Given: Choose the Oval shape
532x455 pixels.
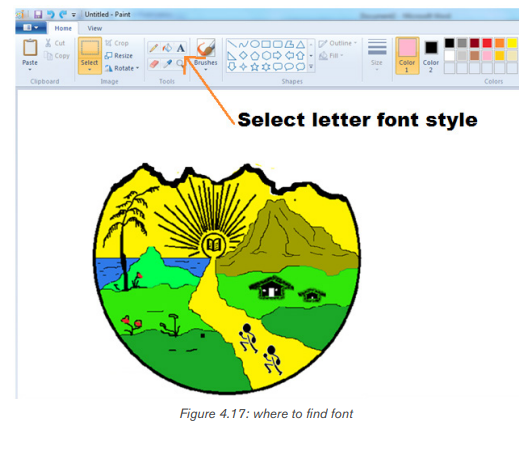Looking at the screenshot, I should coord(255,44).
